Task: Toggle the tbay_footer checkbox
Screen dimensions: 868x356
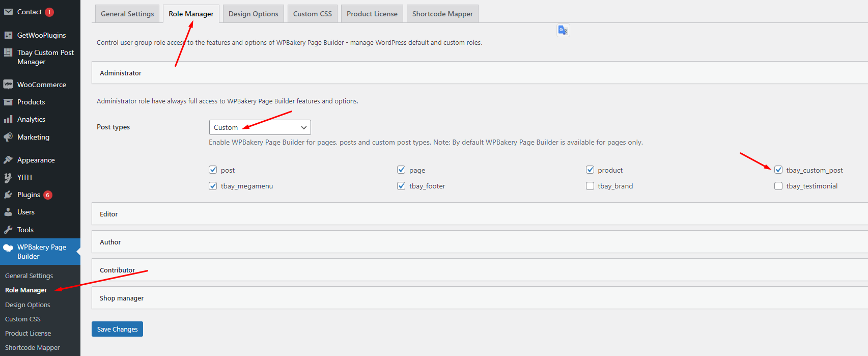Action: pos(401,186)
